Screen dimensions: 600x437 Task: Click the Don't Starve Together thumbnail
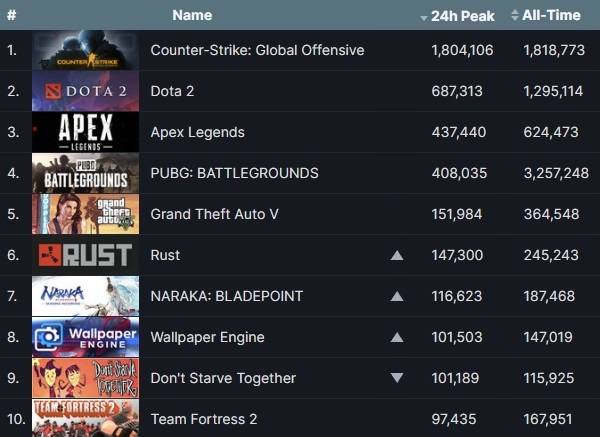pos(86,378)
